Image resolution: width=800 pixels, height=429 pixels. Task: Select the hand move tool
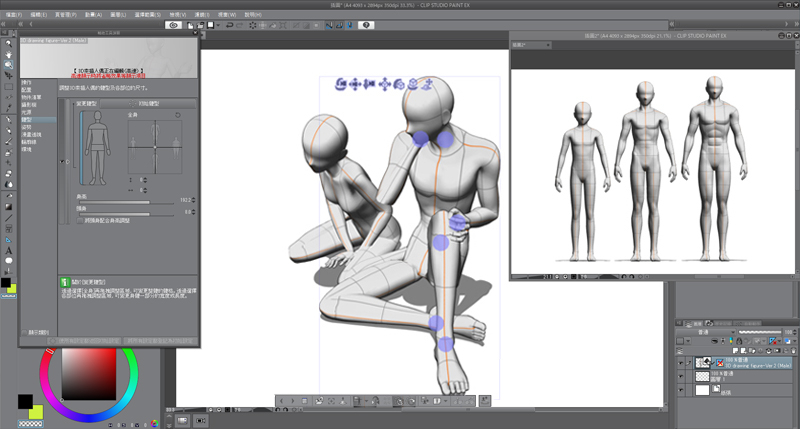click(x=9, y=54)
